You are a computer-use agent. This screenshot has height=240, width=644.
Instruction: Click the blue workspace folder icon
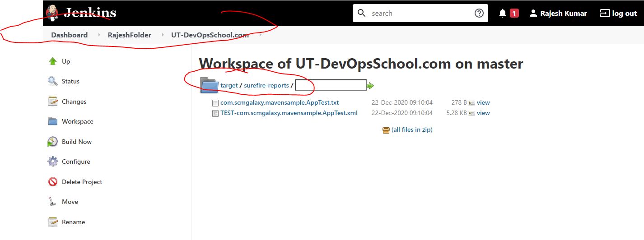pos(210,85)
